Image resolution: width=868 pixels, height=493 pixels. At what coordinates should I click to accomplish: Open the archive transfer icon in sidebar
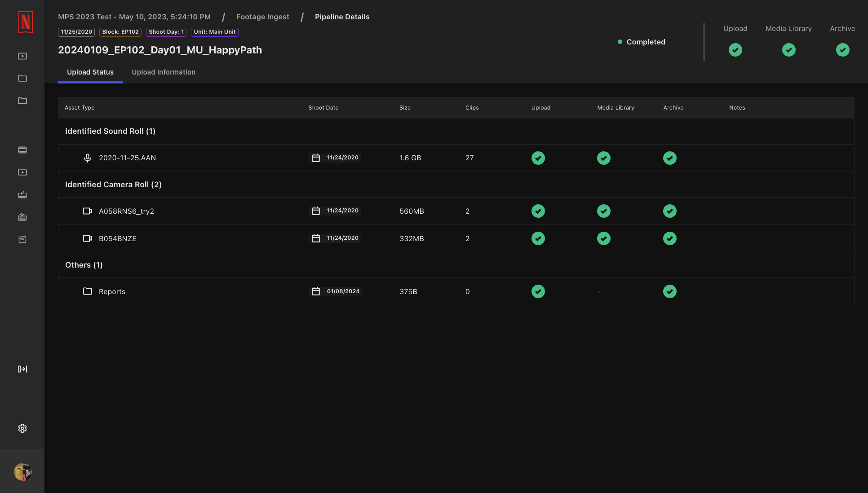pyautogui.click(x=22, y=239)
